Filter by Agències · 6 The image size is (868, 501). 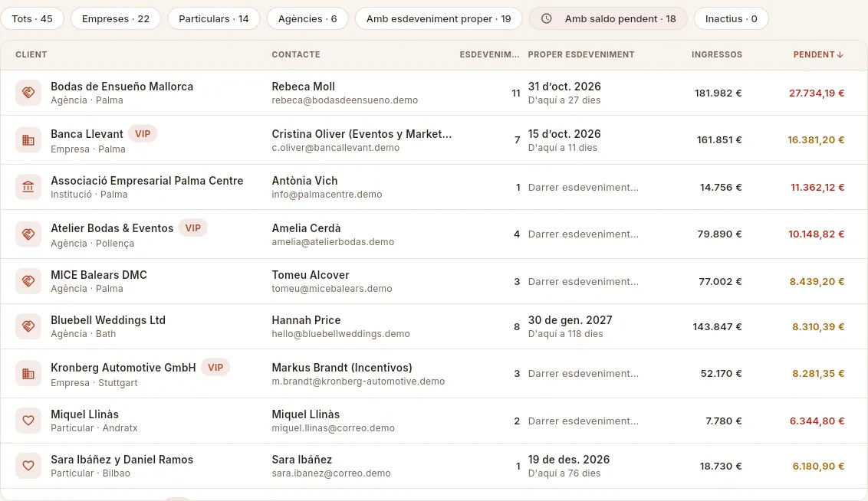pyautogui.click(x=307, y=19)
